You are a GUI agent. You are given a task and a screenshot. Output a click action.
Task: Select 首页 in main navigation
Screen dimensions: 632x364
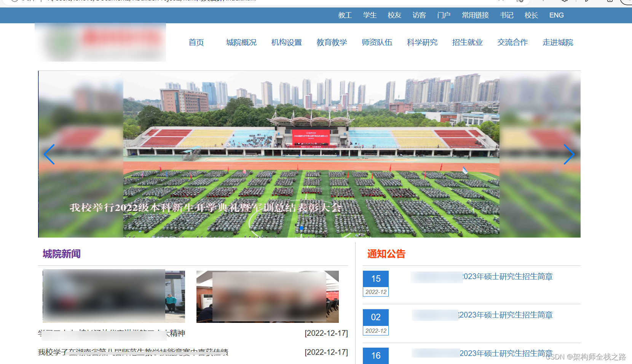pyautogui.click(x=196, y=42)
